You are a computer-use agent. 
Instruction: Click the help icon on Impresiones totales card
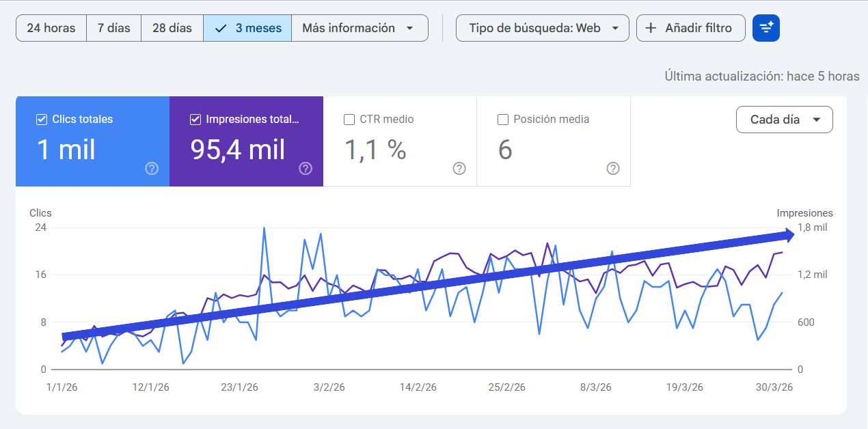pos(305,169)
